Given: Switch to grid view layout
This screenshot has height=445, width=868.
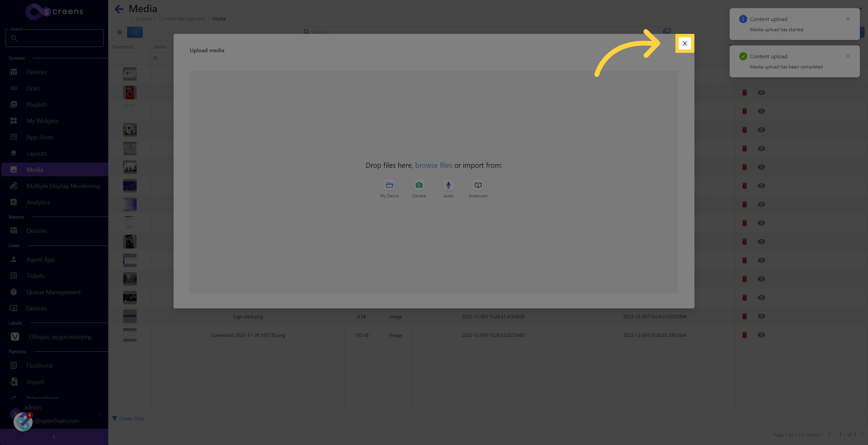Looking at the screenshot, I should (x=120, y=32).
